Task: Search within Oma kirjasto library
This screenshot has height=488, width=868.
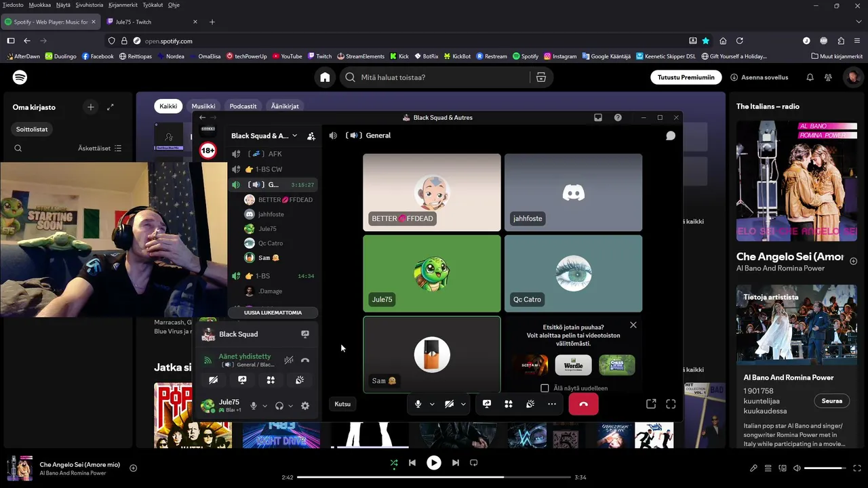Action: [18, 148]
